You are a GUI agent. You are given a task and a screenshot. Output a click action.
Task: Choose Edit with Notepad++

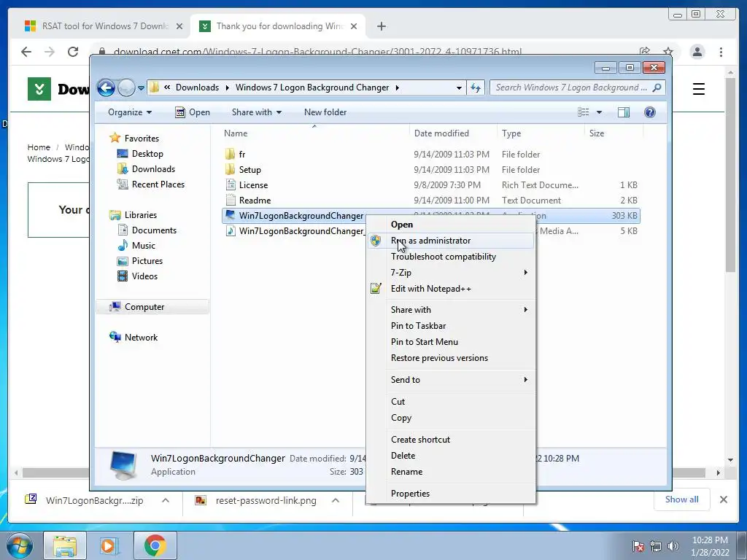click(451, 289)
